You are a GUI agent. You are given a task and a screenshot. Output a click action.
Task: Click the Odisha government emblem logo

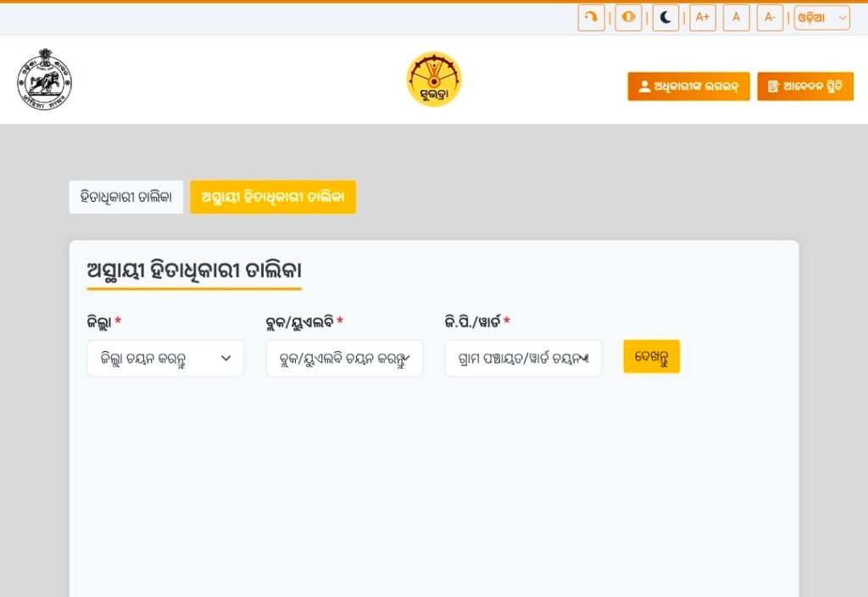pyautogui.click(x=44, y=80)
